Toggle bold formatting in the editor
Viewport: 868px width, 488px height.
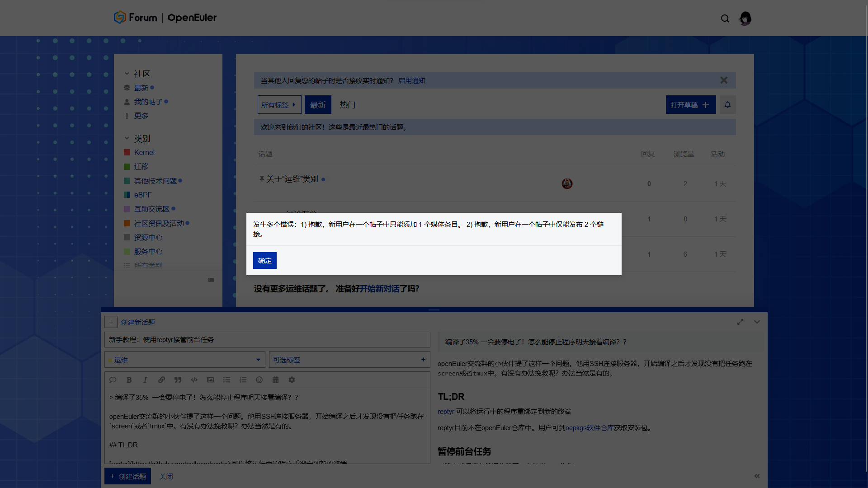(x=129, y=380)
